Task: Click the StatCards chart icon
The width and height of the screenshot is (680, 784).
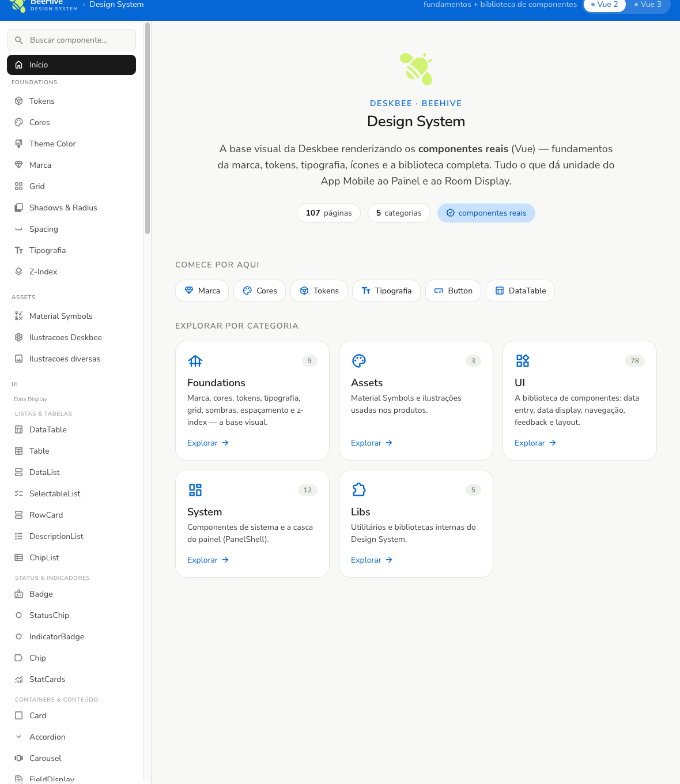Action: (18, 679)
